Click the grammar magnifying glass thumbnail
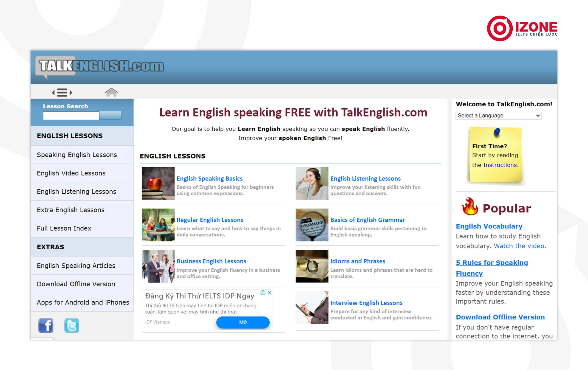 (x=312, y=225)
